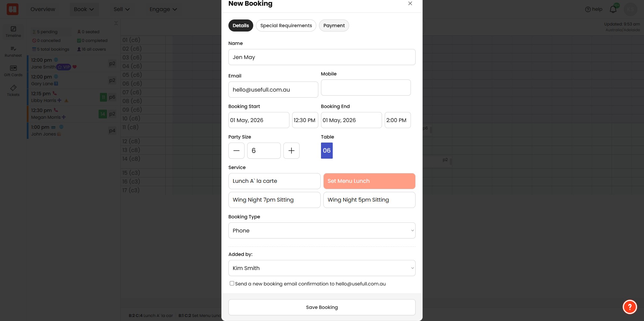The image size is (644, 321).
Task: Click the phone icon on 12:30 pm booking
Action: click(x=56, y=110)
